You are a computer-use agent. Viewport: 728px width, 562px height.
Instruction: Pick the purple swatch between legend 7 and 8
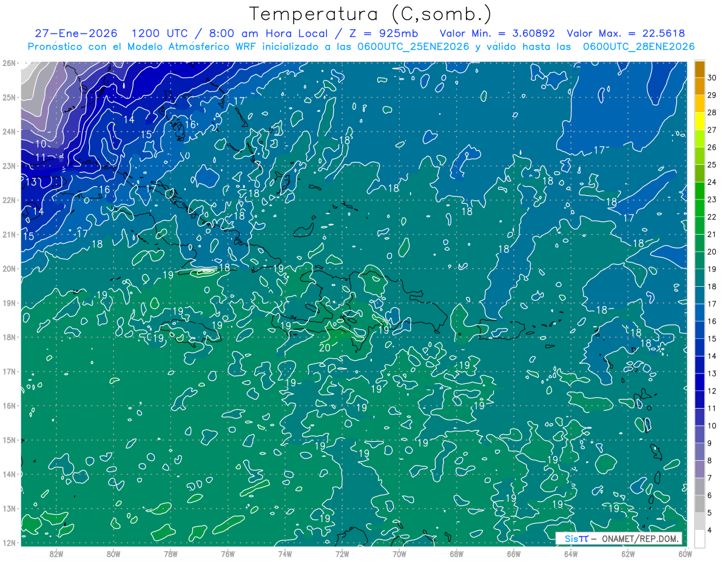699,469
